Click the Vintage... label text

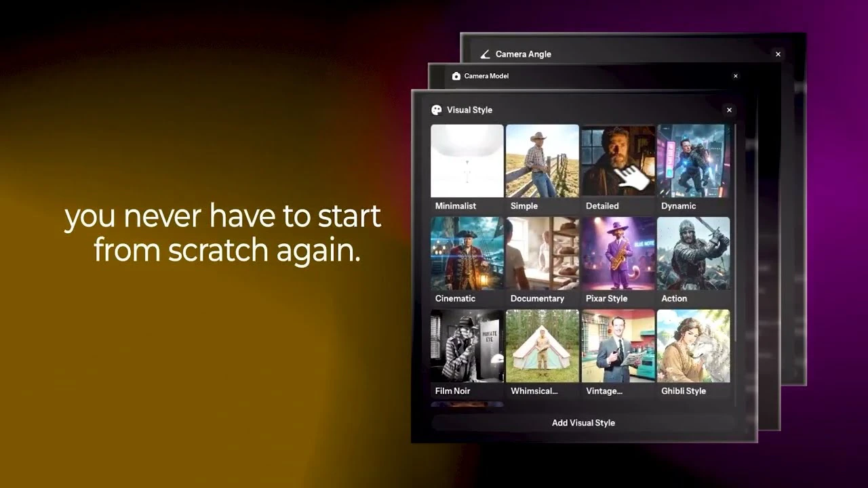pyautogui.click(x=604, y=391)
